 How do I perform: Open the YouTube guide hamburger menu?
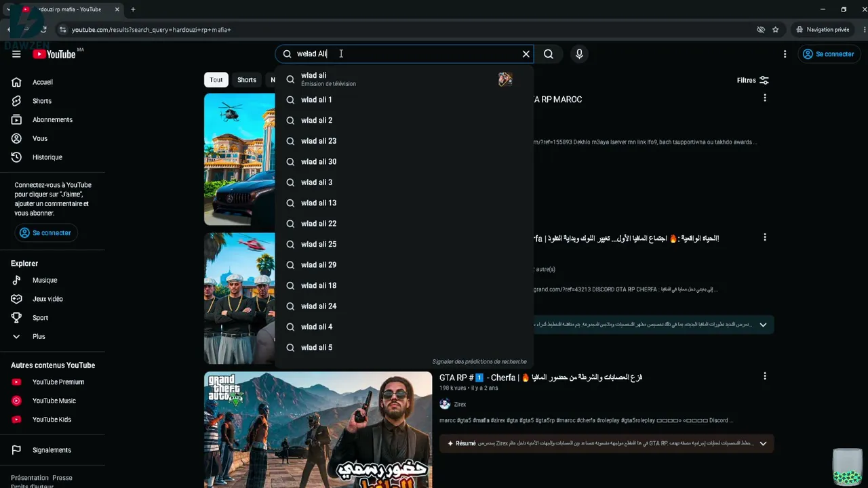[x=16, y=54]
